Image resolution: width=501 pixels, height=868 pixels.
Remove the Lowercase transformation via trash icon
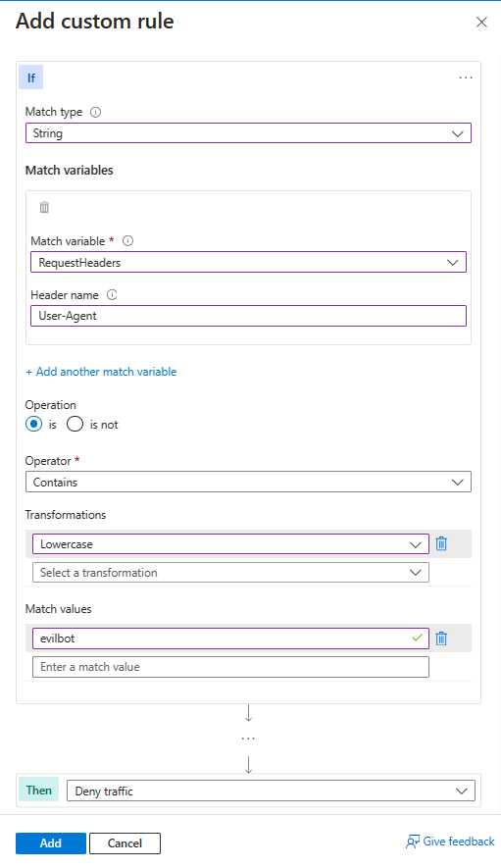tap(441, 543)
